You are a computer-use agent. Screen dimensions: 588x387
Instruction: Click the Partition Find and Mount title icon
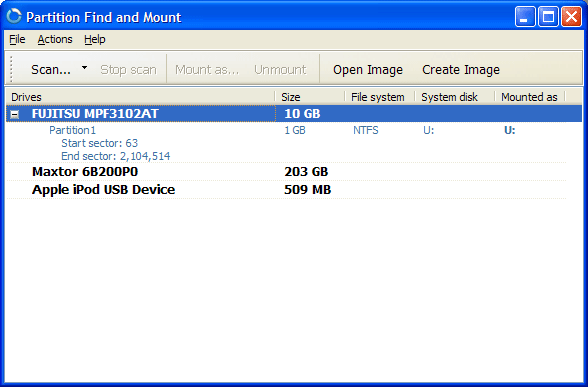tap(14, 17)
